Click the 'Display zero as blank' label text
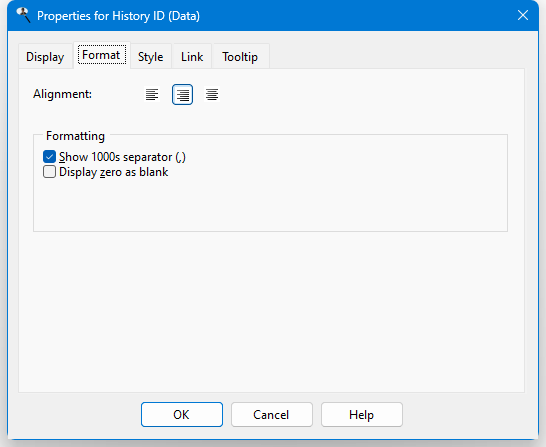Viewport: 546px width, 447px height. tap(114, 172)
